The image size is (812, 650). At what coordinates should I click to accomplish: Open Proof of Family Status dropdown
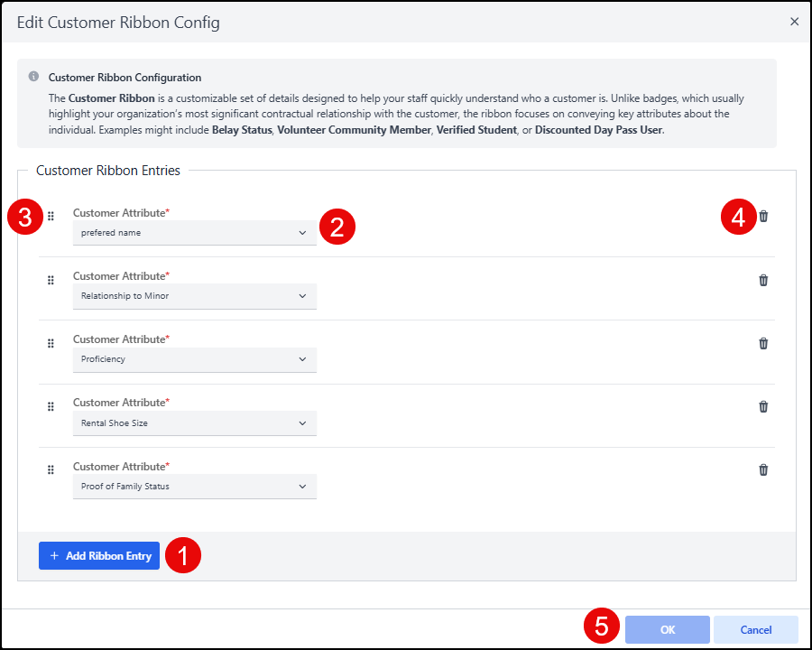tap(194, 487)
